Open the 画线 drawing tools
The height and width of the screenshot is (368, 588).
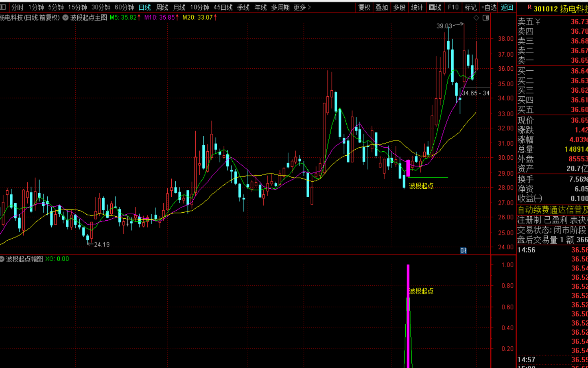click(x=435, y=7)
